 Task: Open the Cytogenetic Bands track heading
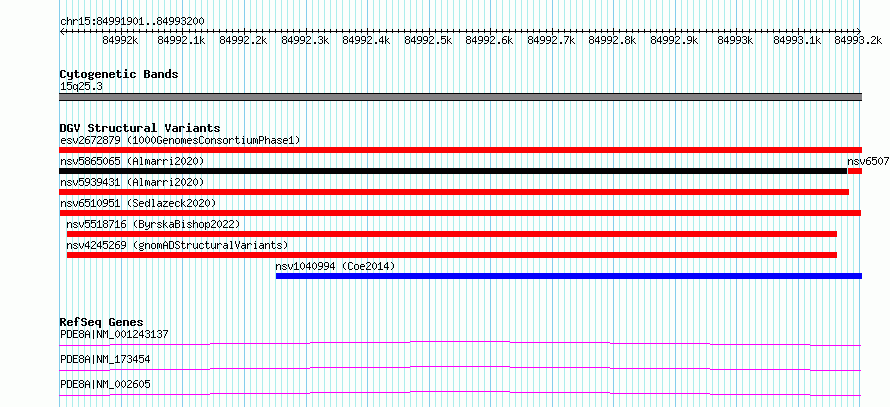click(119, 74)
